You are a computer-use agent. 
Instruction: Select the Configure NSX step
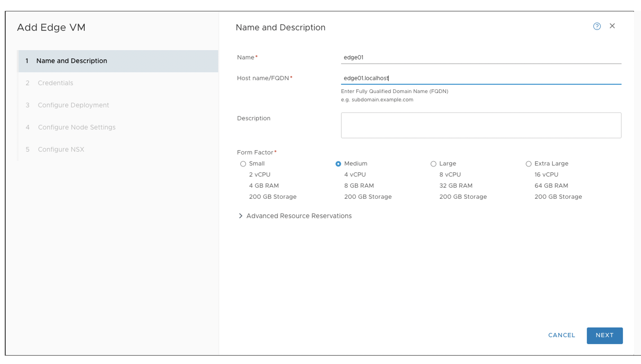point(61,149)
